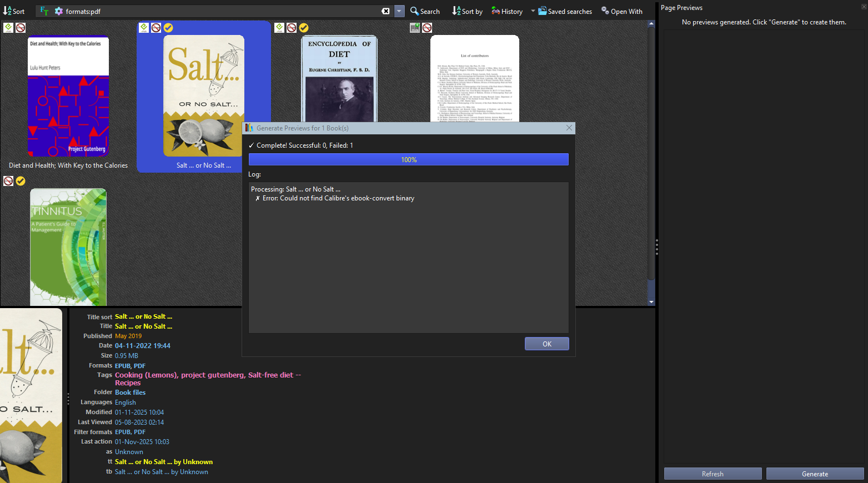This screenshot has height=483, width=868.
Task: Open the Open With menu
Action: tap(622, 11)
